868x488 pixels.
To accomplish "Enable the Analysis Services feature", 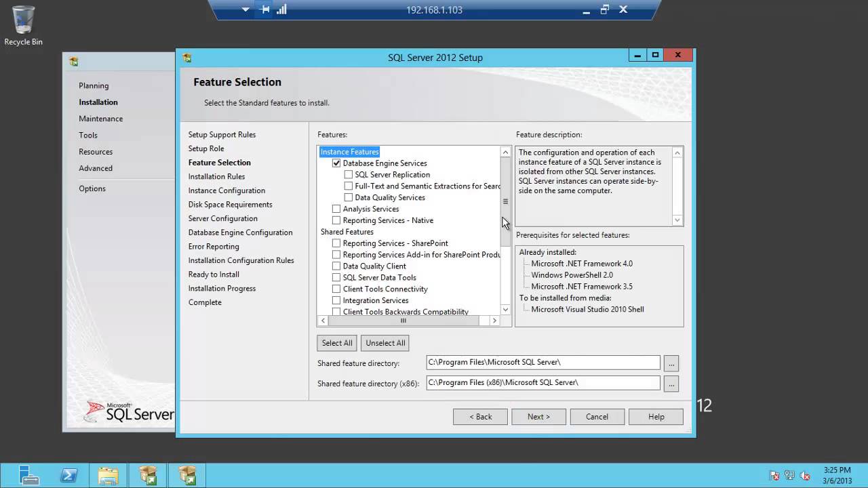I will coord(336,209).
